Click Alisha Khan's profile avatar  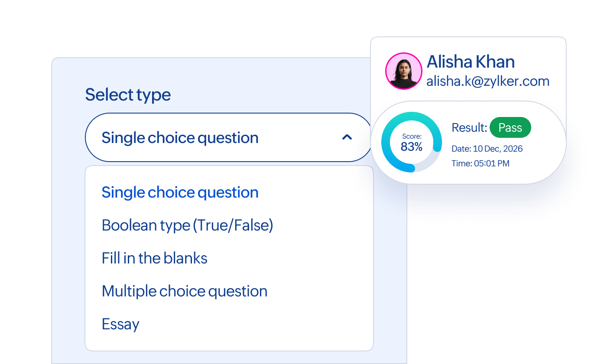(403, 71)
